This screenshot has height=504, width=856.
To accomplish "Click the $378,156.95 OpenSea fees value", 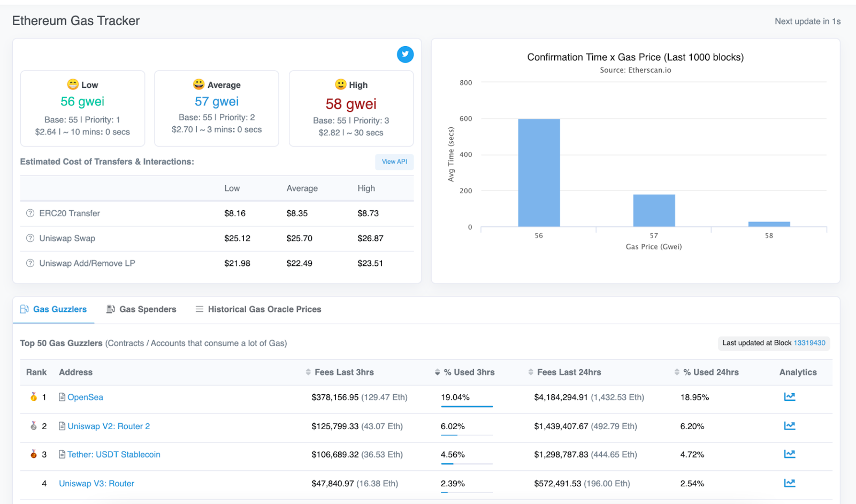I will pos(335,398).
